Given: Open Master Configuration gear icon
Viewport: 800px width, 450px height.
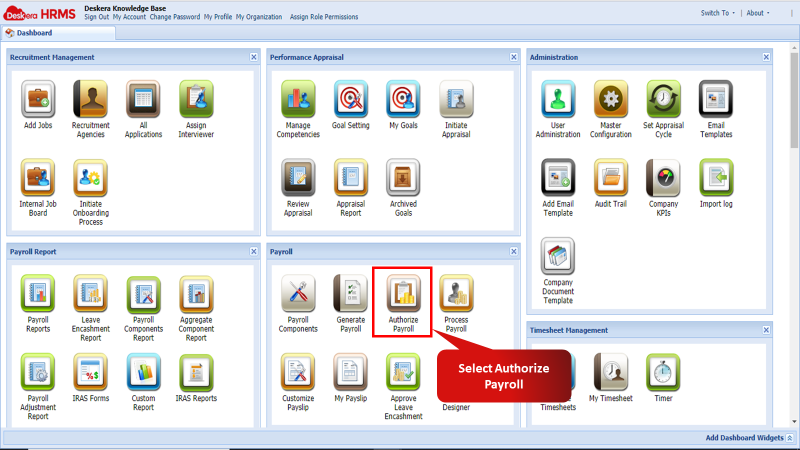Looking at the screenshot, I should (x=611, y=99).
